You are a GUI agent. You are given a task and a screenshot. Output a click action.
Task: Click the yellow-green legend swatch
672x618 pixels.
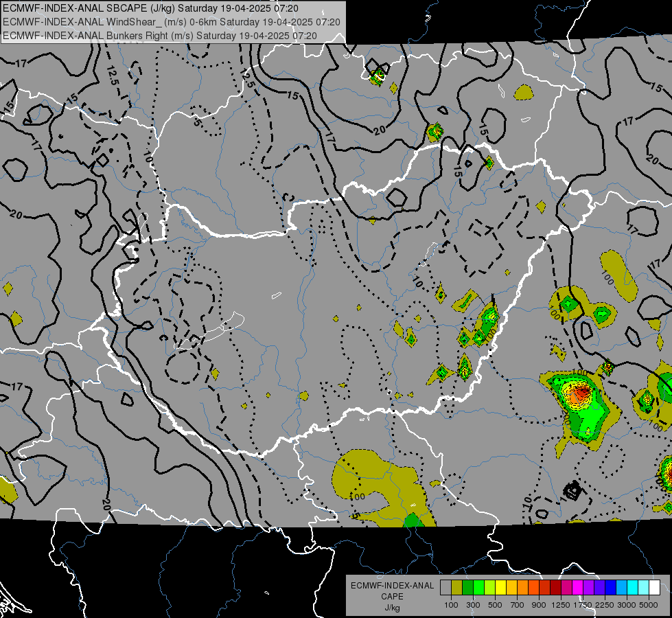click(x=490, y=587)
